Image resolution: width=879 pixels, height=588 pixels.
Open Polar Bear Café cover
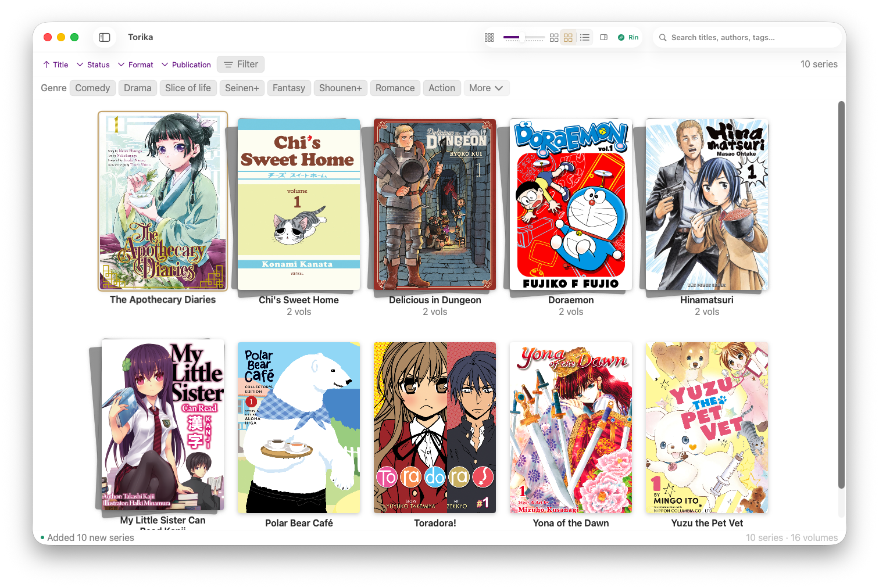coord(299,428)
